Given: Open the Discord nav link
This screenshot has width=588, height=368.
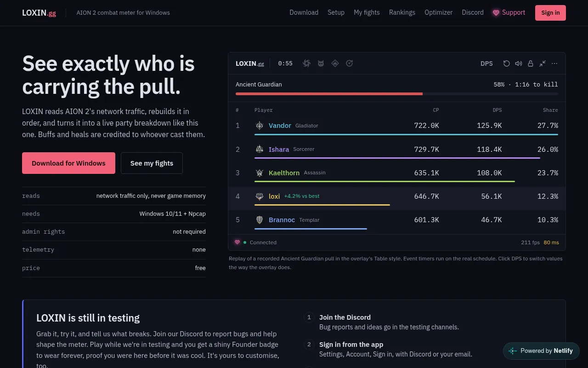Looking at the screenshot, I should [x=473, y=12].
